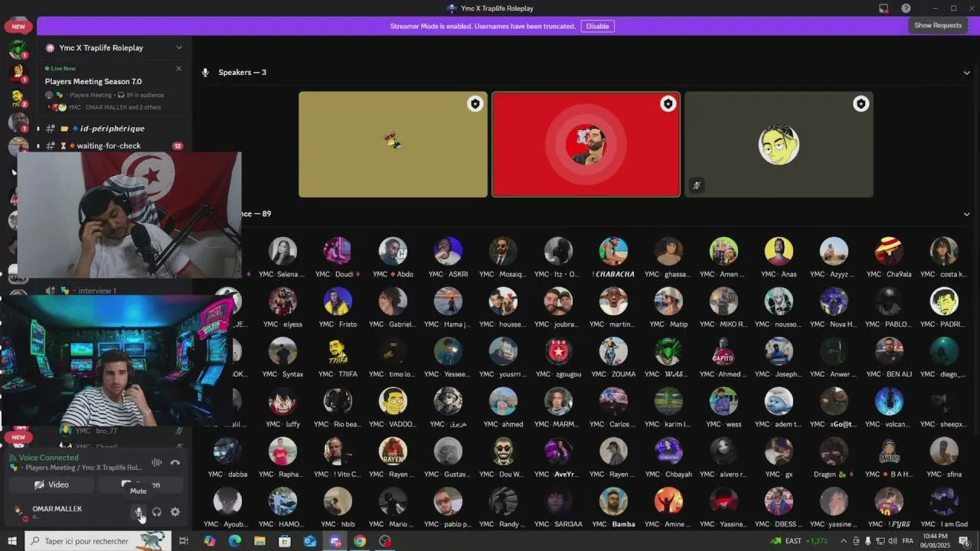Launch Microsoft Edge from the taskbar
The height and width of the screenshot is (551, 980).
click(234, 541)
